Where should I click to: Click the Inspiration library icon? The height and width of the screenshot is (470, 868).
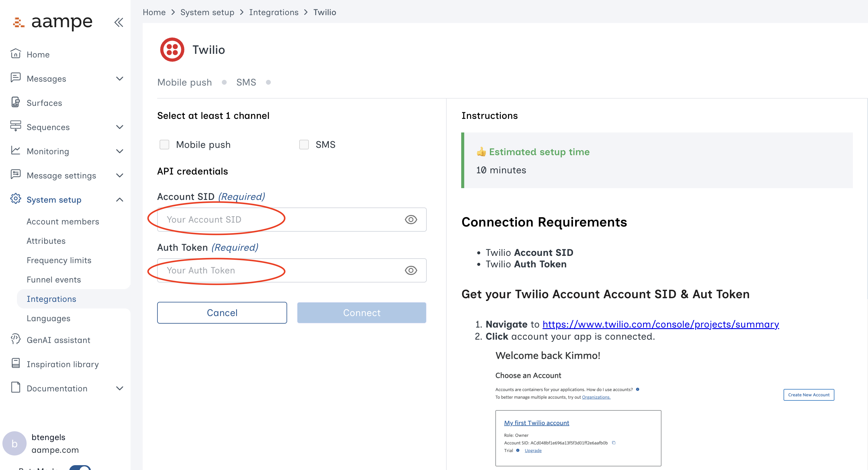(15, 364)
